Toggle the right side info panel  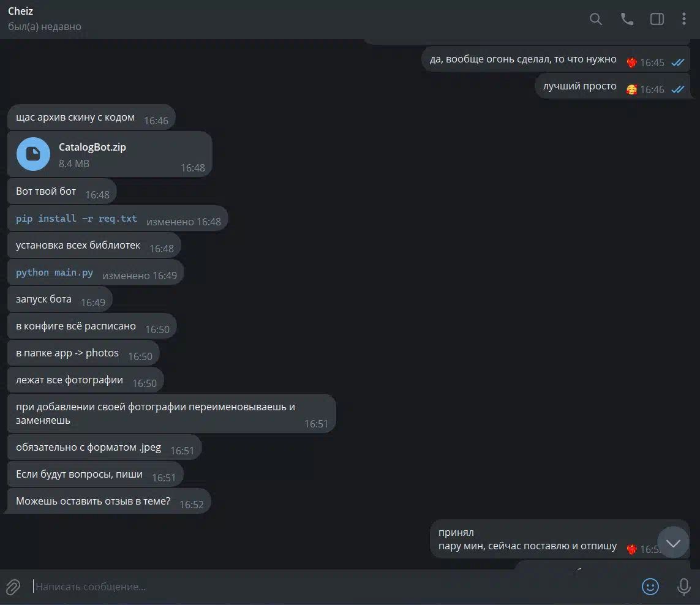click(x=657, y=19)
